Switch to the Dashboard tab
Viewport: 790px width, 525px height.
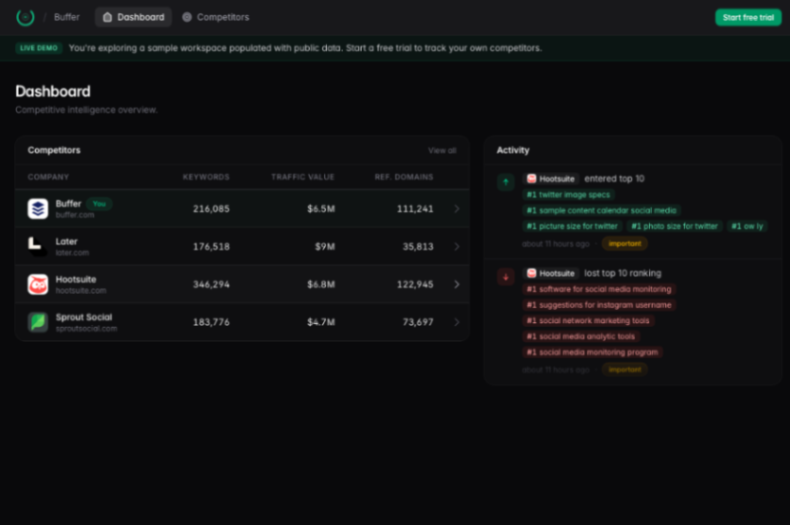click(134, 17)
